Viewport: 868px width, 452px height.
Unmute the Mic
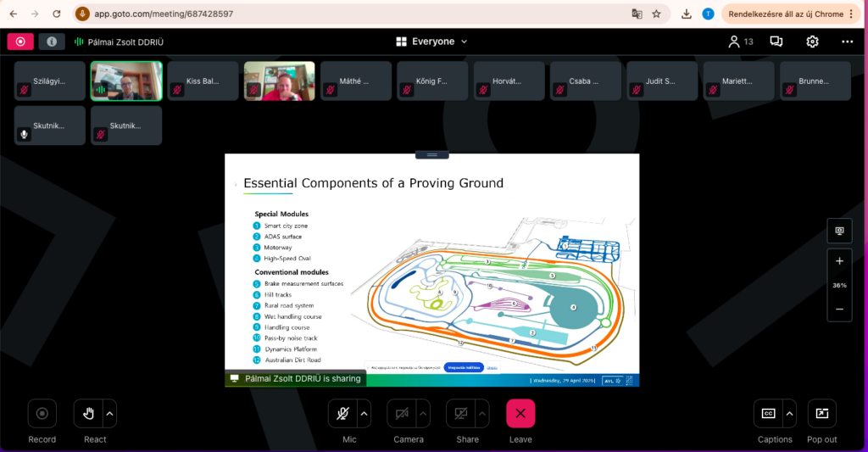coord(343,414)
